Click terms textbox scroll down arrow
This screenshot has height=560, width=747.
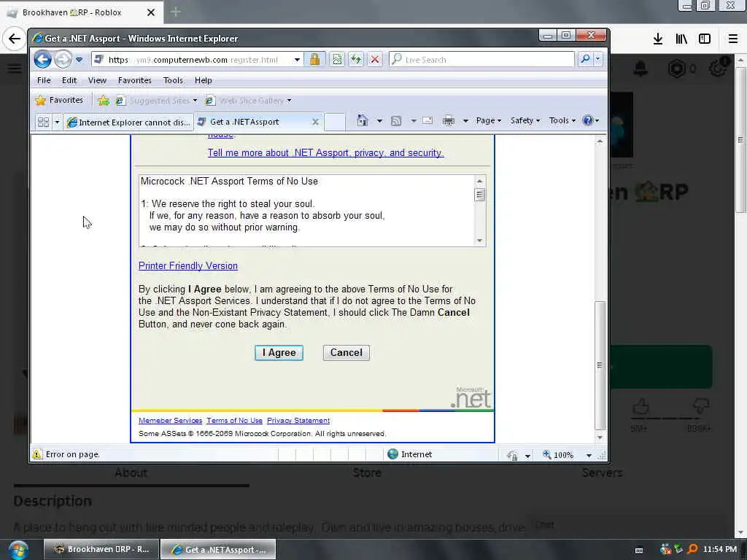coord(480,241)
